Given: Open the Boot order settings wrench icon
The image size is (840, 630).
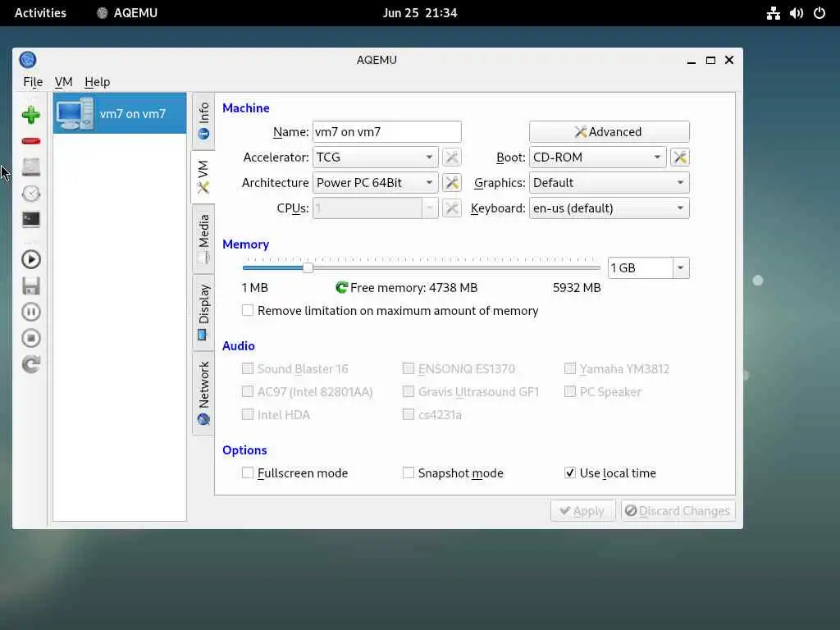Looking at the screenshot, I should (x=680, y=157).
